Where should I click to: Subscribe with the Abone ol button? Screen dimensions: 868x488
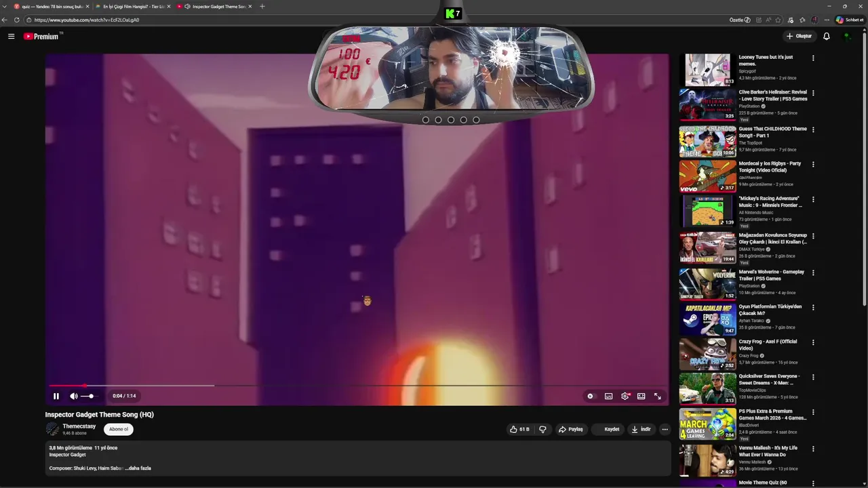pyautogui.click(x=119, y=429)
